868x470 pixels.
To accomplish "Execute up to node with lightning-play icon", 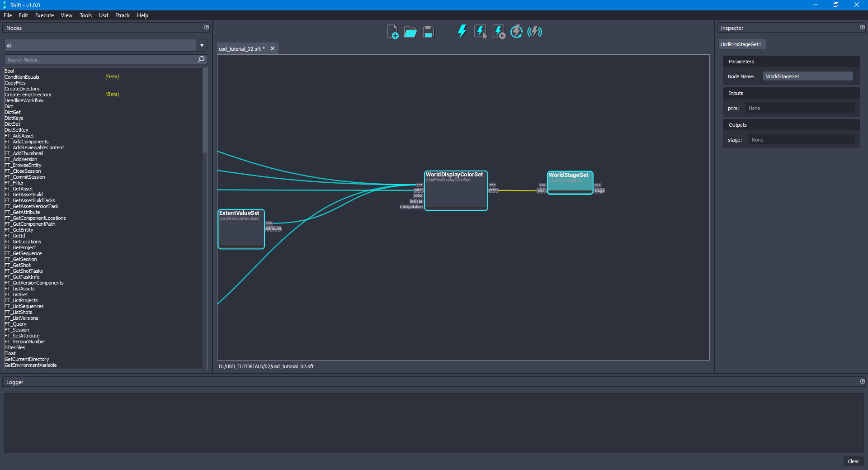I will [x=498, y=32].
